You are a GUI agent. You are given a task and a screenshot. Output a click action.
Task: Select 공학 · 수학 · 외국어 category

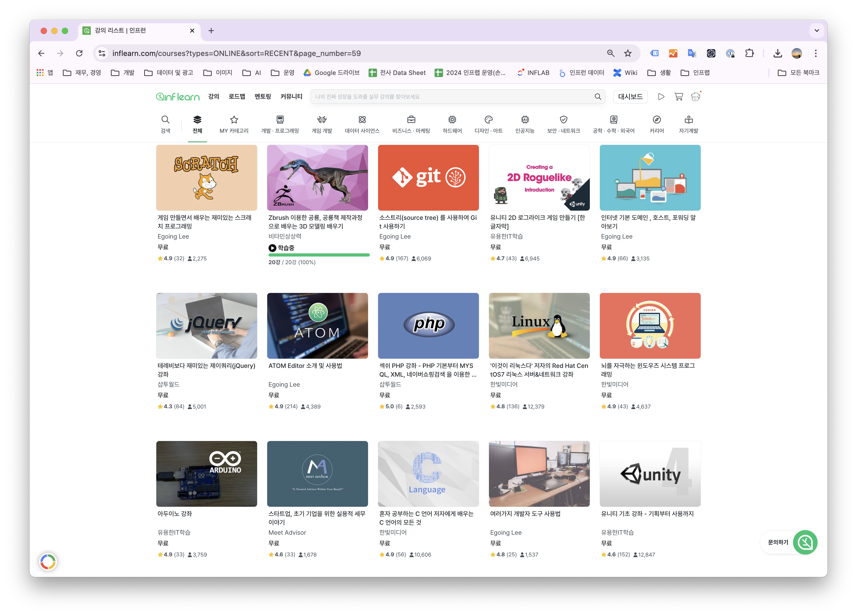[613, 124]
